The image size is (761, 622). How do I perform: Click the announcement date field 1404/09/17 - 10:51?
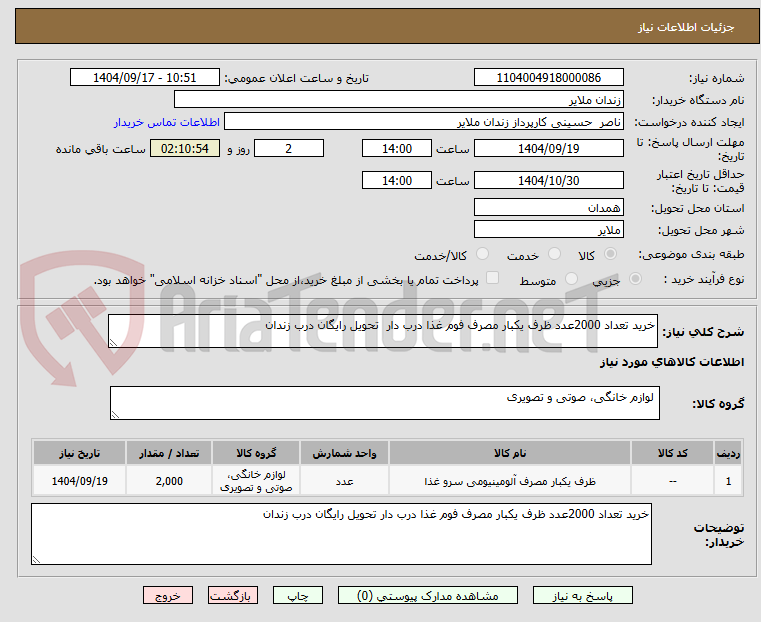tap(145, 78)
